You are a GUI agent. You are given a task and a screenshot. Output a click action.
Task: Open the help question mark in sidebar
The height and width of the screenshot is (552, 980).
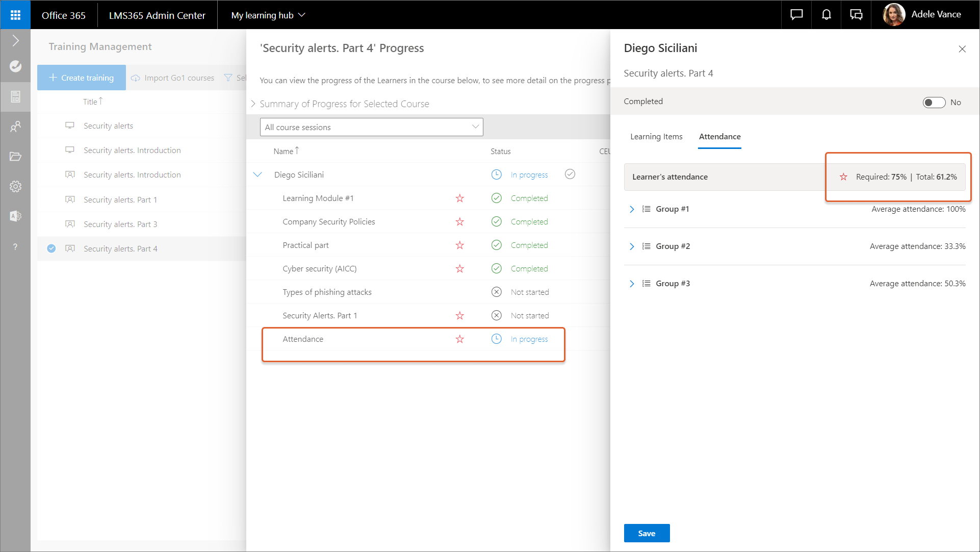pos(15,247)
